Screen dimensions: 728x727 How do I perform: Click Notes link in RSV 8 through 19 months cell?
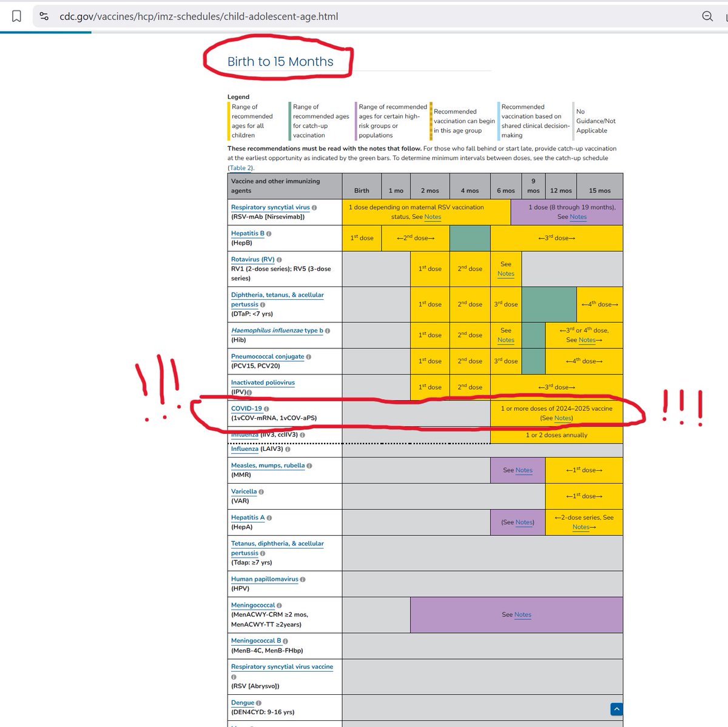(x=578, y=217)
